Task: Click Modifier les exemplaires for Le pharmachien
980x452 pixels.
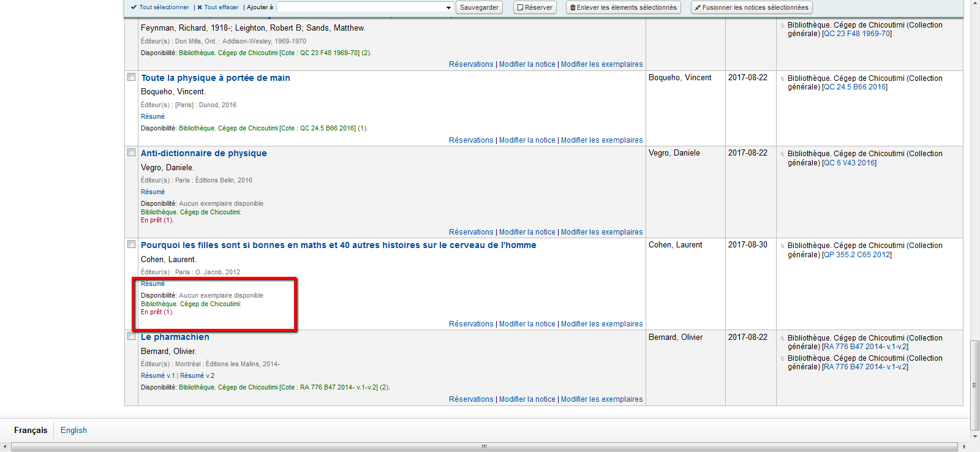Action: pos(602,399)
